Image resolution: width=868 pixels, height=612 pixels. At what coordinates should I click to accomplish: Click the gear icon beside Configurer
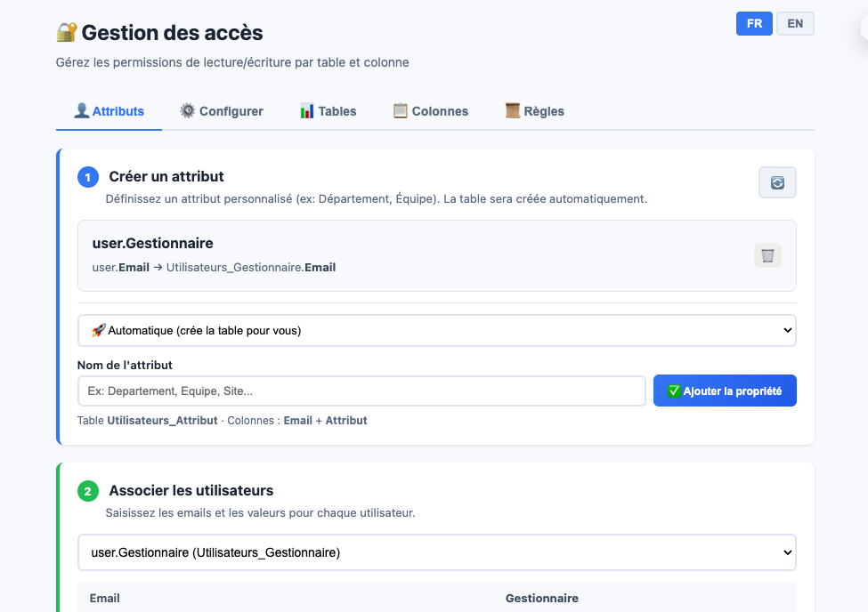(x=187, y=110)
